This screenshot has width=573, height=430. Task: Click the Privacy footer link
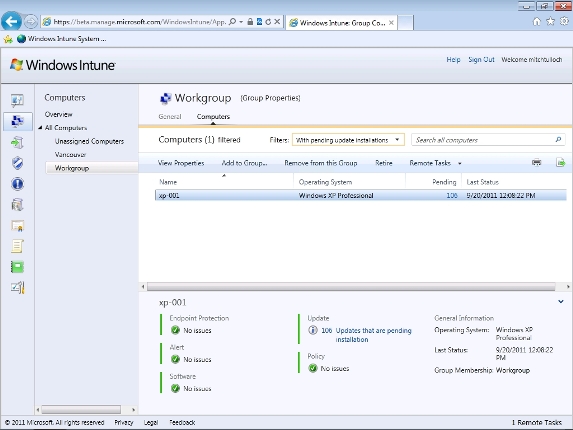124,422
